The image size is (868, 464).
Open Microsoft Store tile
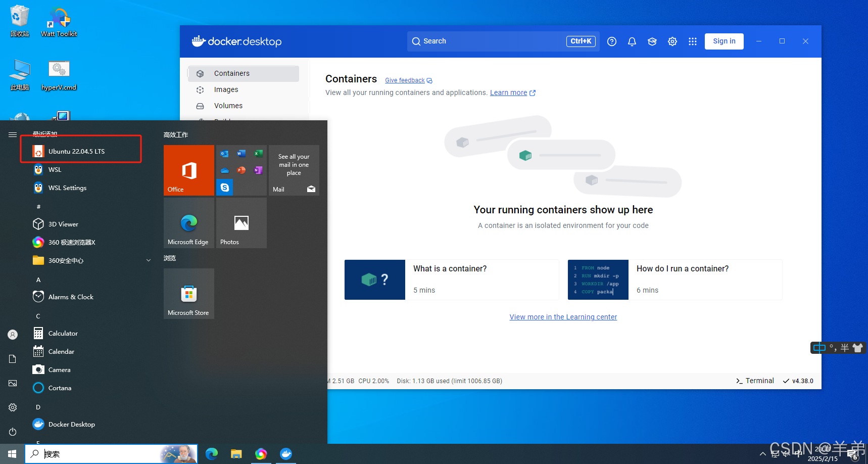(x=189, y=294)
